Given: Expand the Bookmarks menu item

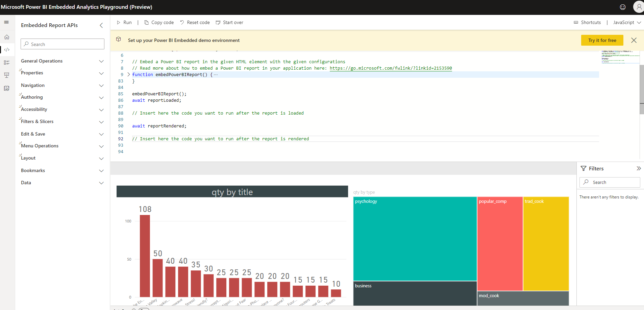Looking at the screenshot, I should (101, 171).
